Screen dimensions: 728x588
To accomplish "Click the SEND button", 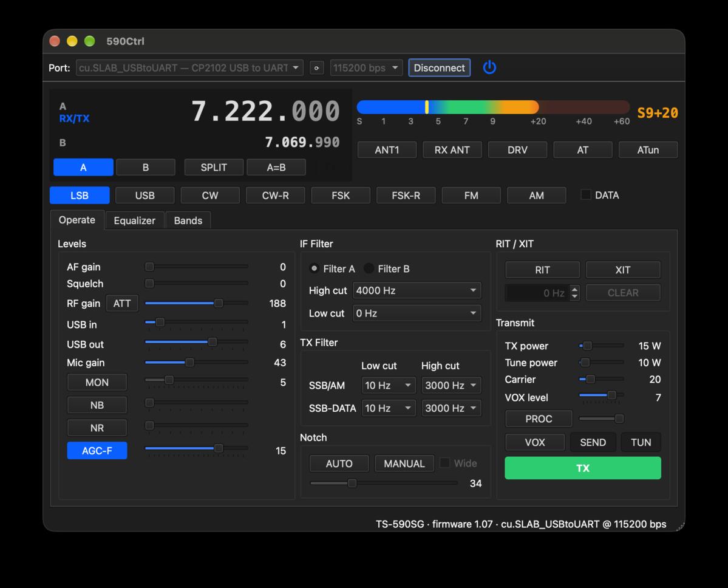I will (593, 442).
